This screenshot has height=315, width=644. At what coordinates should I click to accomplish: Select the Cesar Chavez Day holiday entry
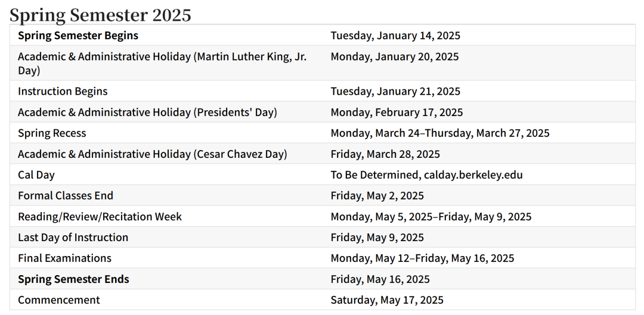pyautogui.click(x=153, y=154)
